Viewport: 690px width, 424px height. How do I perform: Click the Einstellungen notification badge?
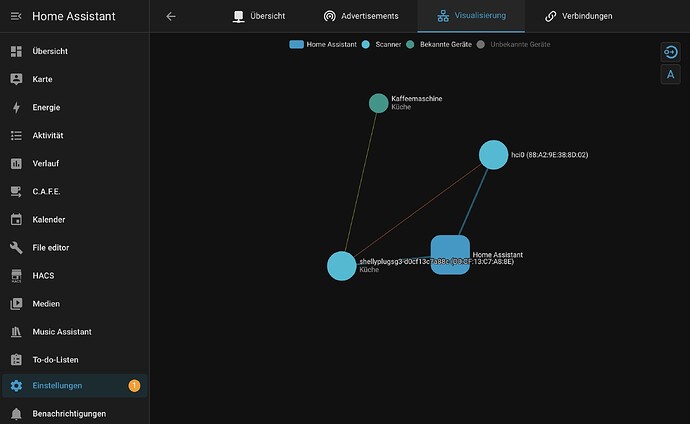coord(134,386)
